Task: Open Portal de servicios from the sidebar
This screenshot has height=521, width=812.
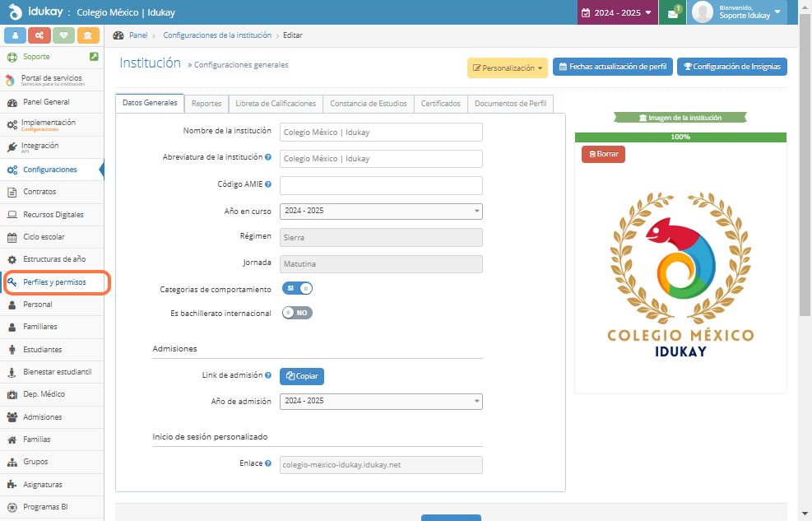Action: (52, 81)
